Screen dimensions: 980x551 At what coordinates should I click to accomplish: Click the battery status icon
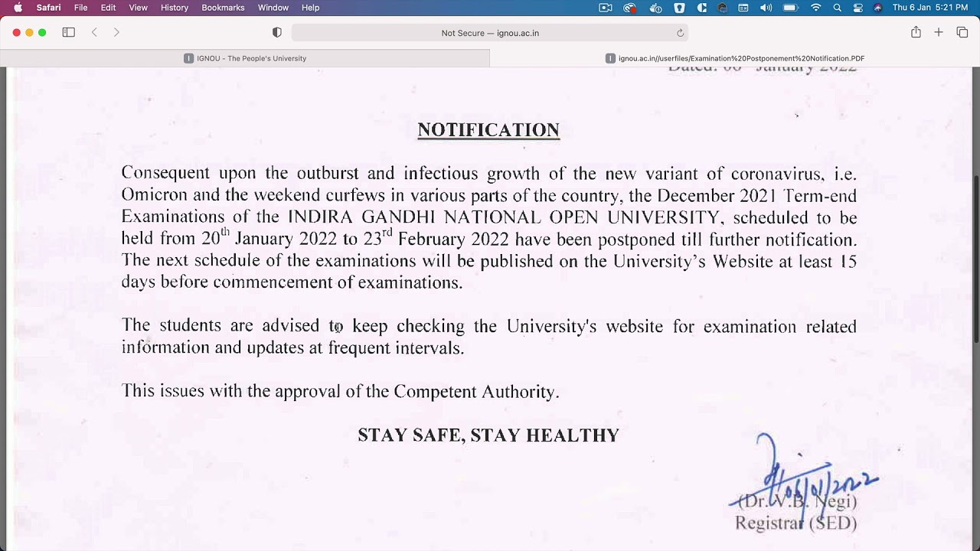click(791, 8)
